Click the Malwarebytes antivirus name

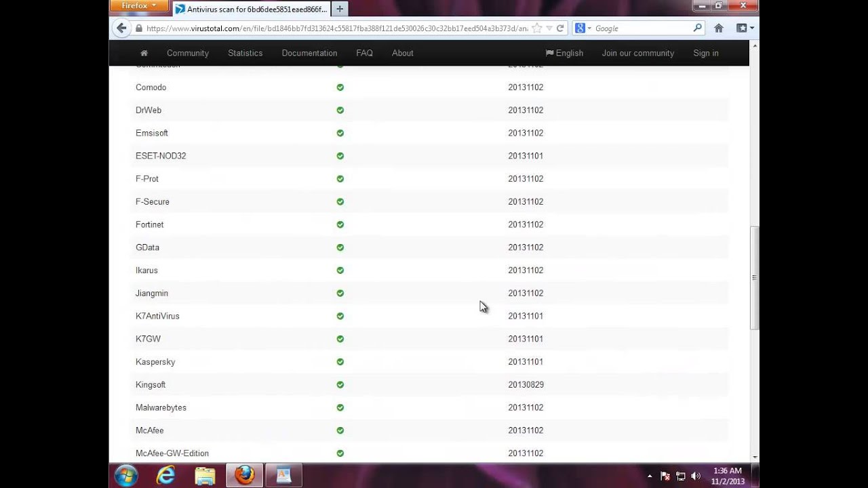(x=161, y=407)
